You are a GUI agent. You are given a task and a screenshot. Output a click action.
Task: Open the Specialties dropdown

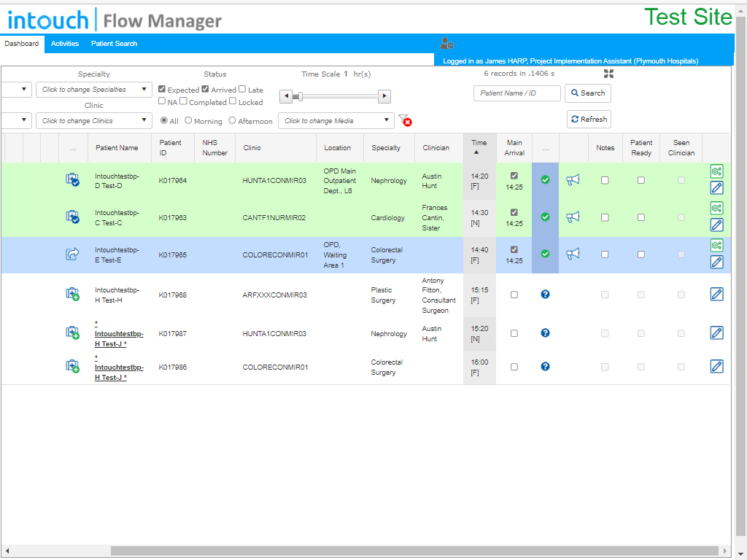94,90
